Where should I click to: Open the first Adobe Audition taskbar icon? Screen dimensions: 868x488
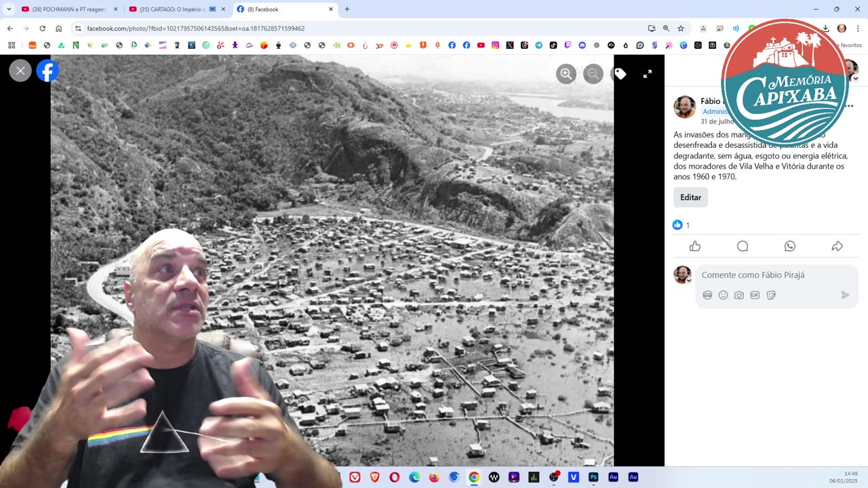click(613, 477)
